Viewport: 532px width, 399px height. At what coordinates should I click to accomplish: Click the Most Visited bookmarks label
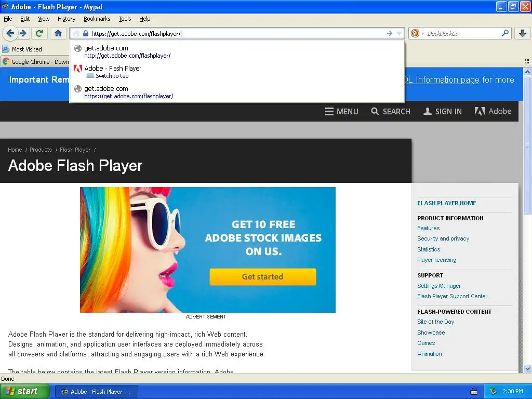point(27,49)
